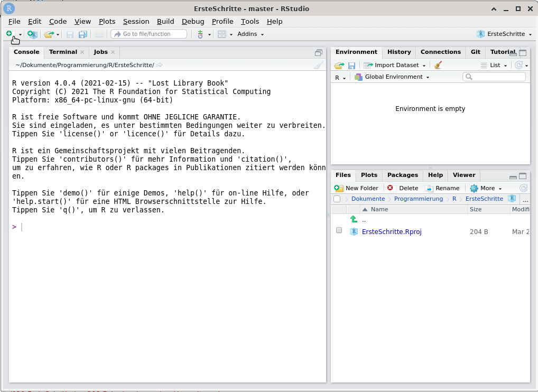Refresh the Files pane listing

[x=523, y=188]
